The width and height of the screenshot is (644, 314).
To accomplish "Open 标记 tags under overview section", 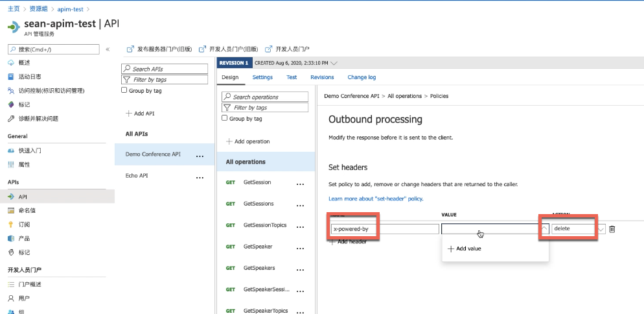I will click(24, 104).
